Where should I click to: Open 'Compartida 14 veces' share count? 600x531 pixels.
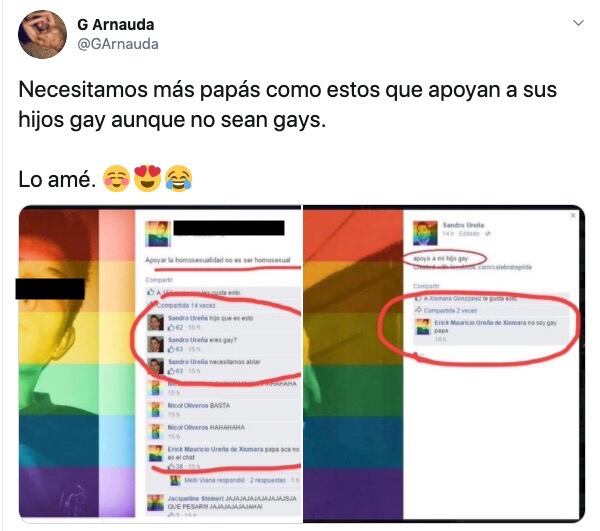pos(186,305)
